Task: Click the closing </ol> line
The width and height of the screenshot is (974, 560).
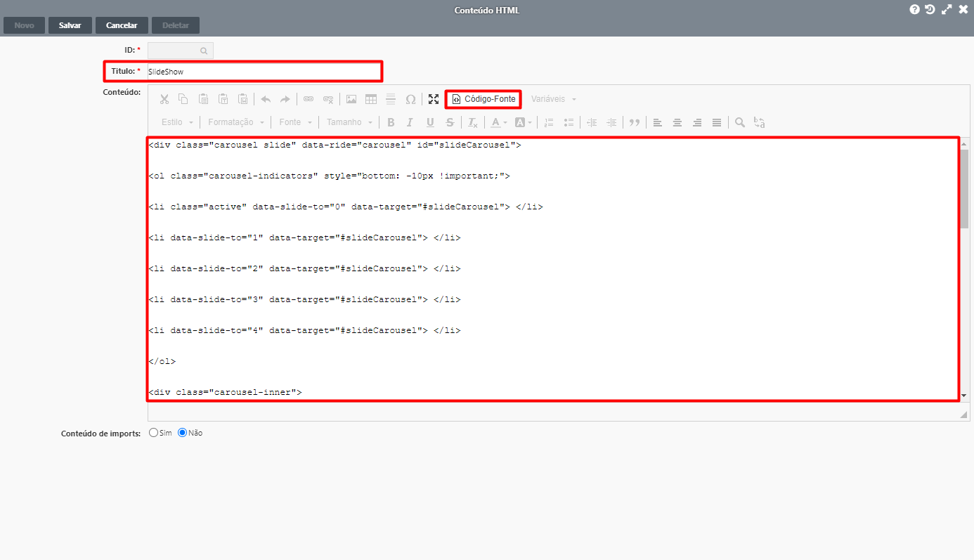Action: coord(162,361)
